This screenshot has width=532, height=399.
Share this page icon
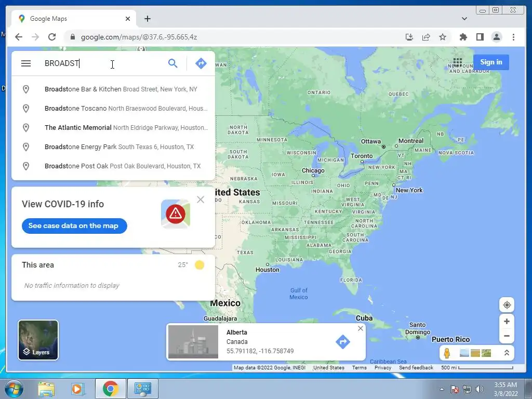click(x=426, y=37)
